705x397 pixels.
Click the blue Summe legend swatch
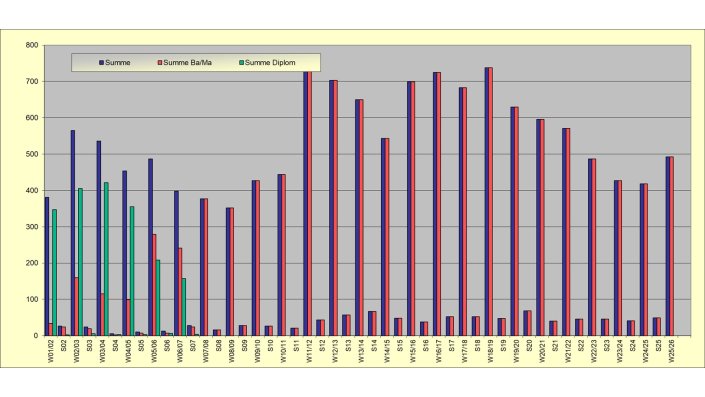point(102,63)
